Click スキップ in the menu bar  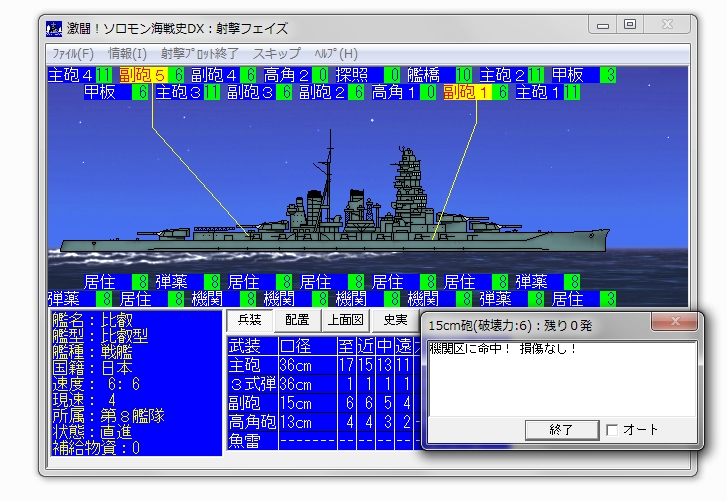pyautogui.click(x=276, y=54)
